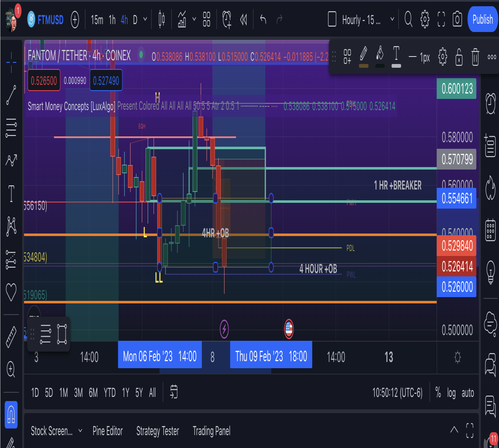Add to favorites with the heart icon
This screenshot has height=448, width=499.
[11, 292]
